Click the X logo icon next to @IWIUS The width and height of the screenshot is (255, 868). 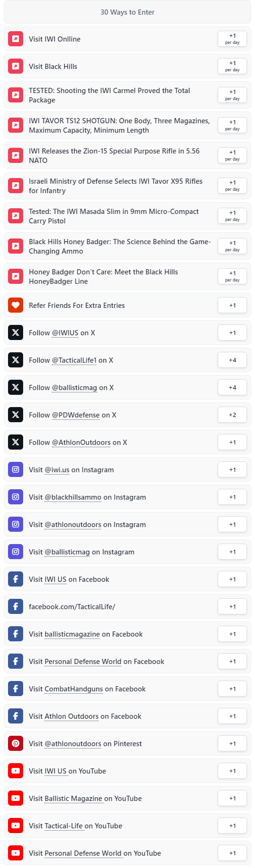pyautogui.click(x=16, y=332)
